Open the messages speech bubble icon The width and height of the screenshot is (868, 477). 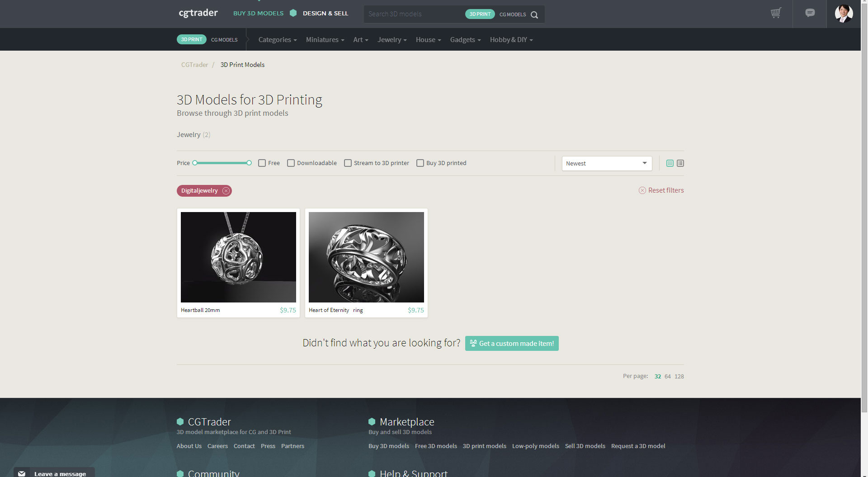810,13
